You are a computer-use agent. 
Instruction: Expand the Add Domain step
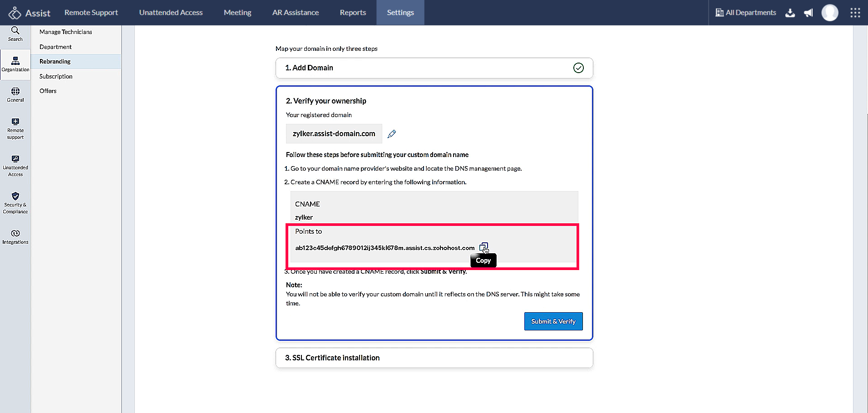434,68
